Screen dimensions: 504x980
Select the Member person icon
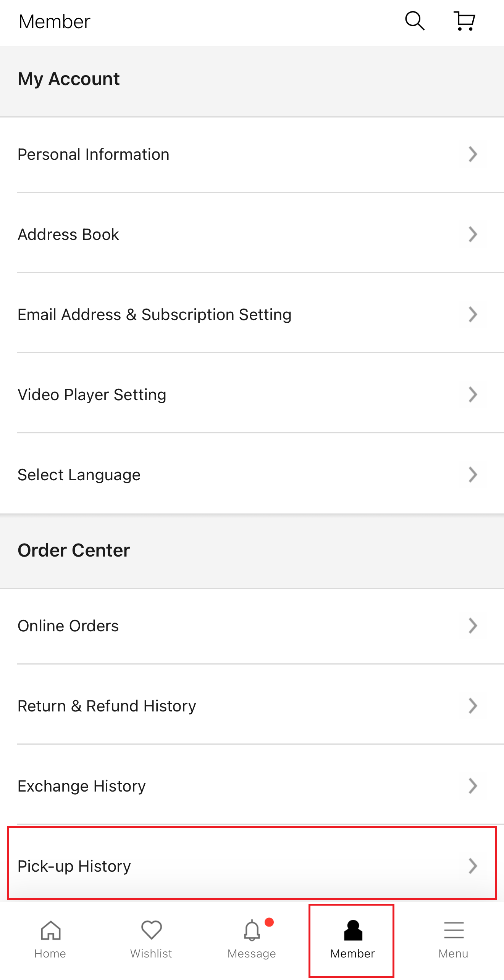pyautogui.click(x=353, y=930)
